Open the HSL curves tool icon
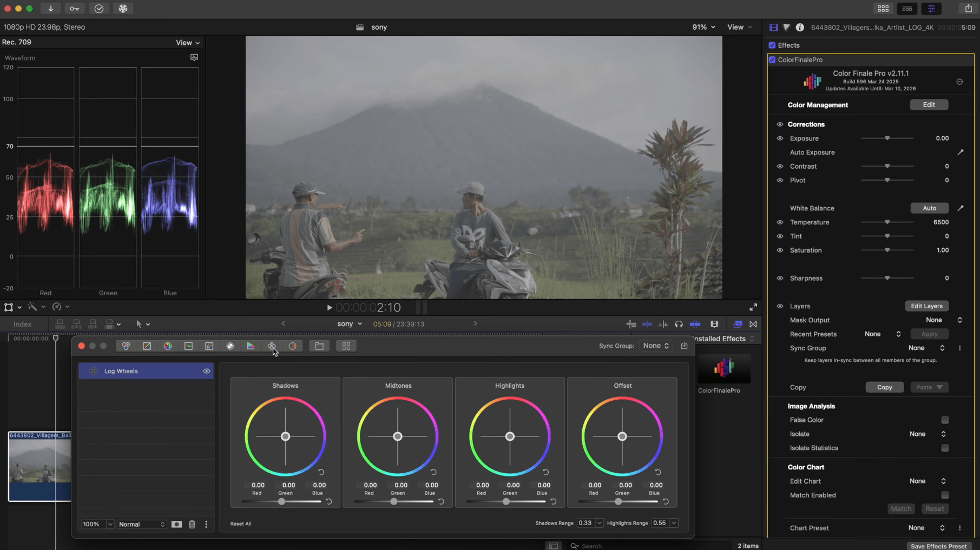The width and height of the screenshot is (980, 550). coord(188,346)
